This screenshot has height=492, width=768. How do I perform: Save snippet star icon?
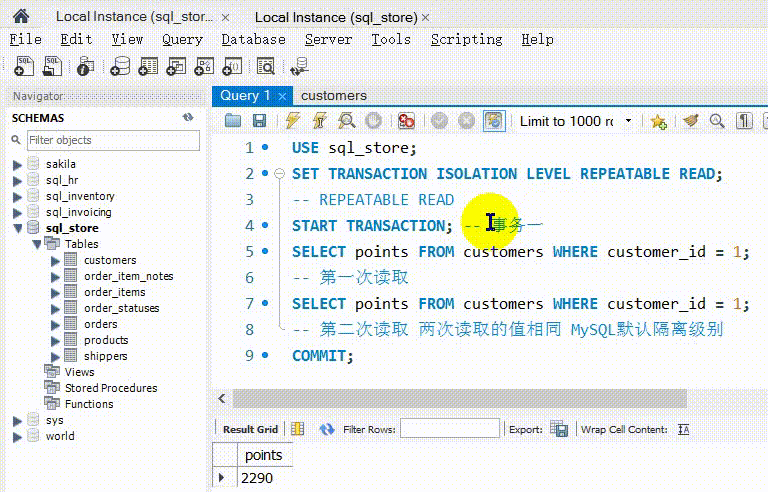click(658, 121)
